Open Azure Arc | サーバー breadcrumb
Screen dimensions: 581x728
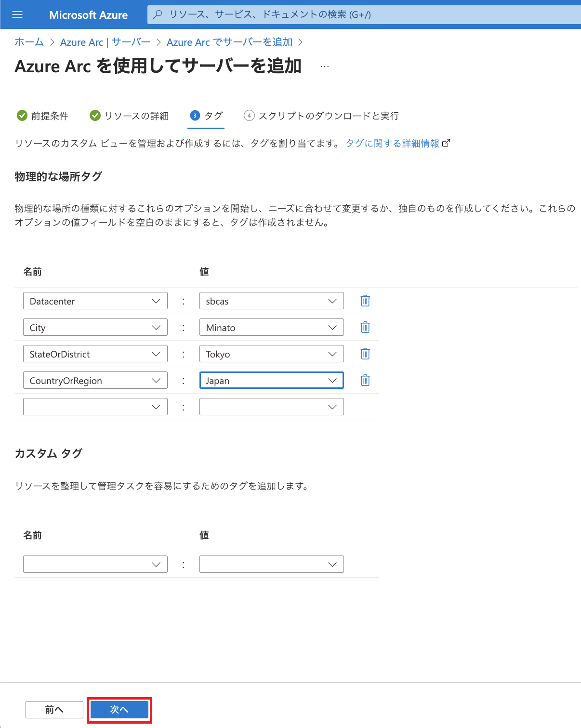105,42
